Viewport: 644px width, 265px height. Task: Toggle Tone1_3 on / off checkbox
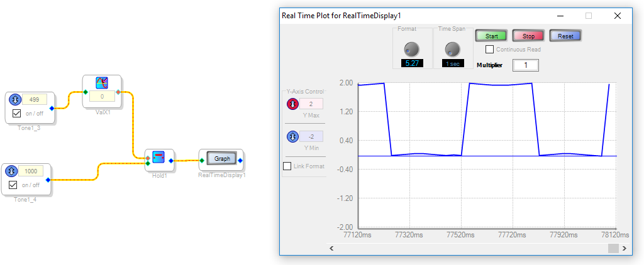point(17,114)
